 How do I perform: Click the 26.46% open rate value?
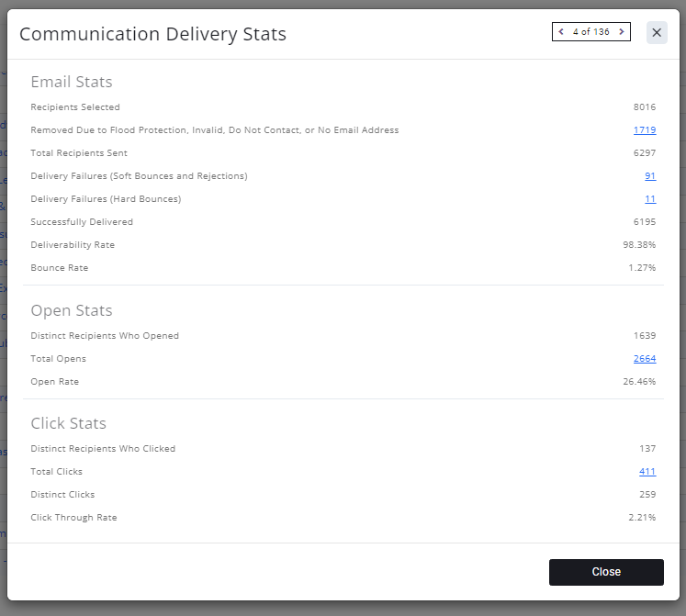pos(639,381)
